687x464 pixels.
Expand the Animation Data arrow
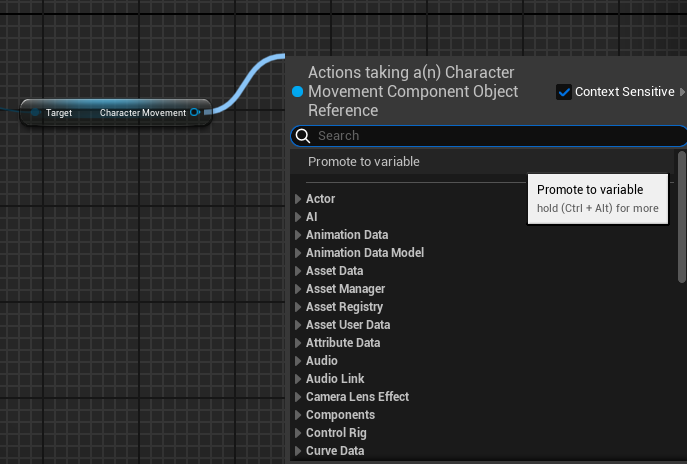pyautogui.click(x=298, y=235)
